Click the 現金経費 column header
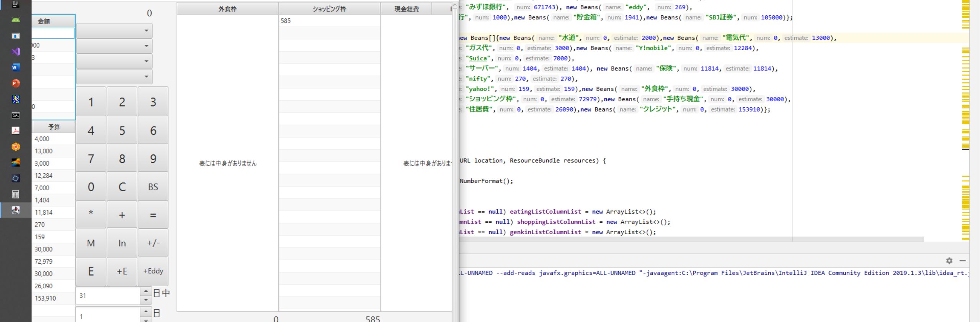 click(407, 9)
